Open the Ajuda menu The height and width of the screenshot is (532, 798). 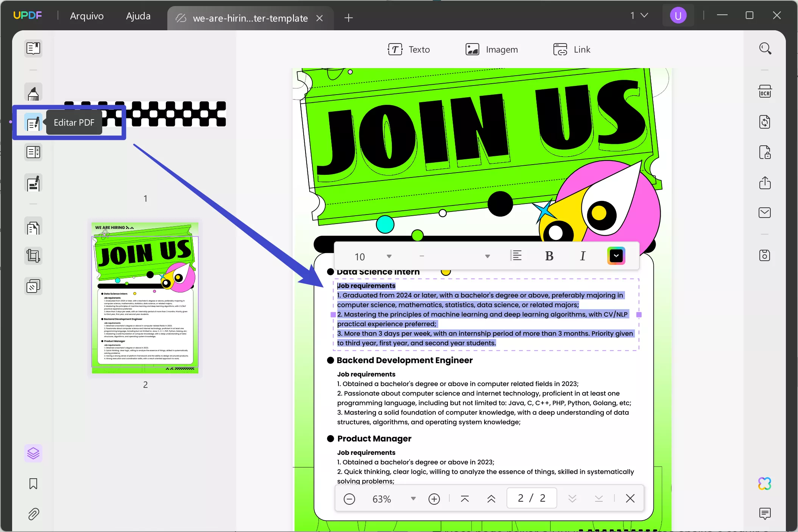tap(138, 16)
